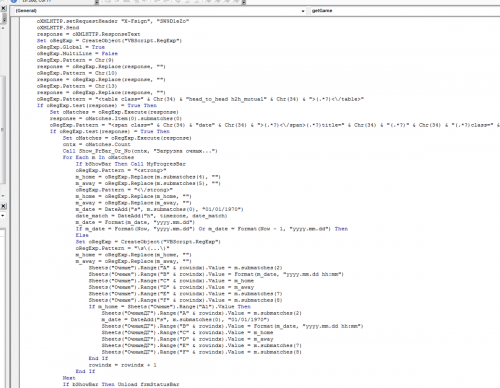Viewport: 500px width, 388px height.
Task: Click the oRegExp.Pattern = Chr(10) line
Action: [x=77, y=73]
